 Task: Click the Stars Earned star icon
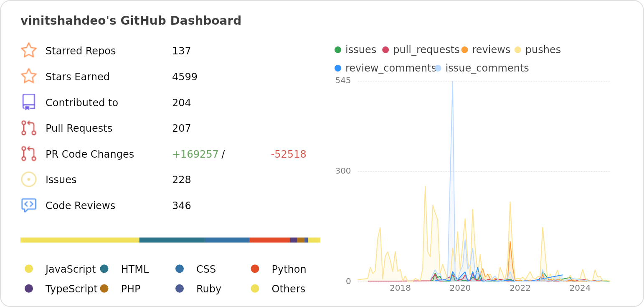(28, 76)
